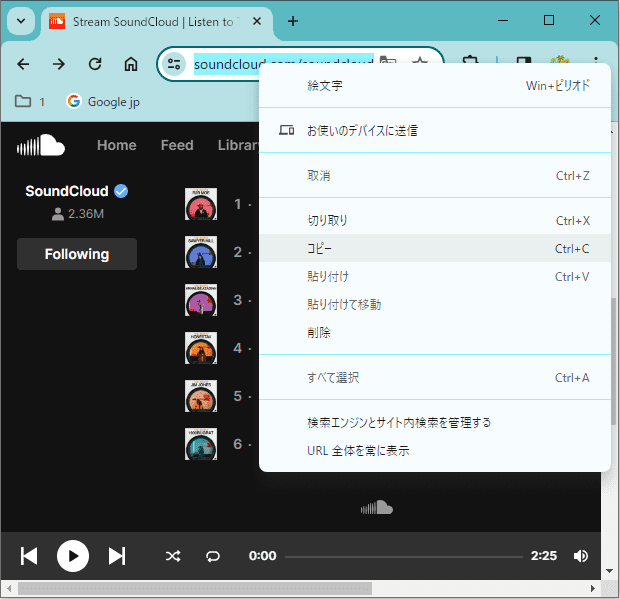This screenshot has height=599, width=620.
Task: Click the gray SoundCloud footer logo
Action: pos(376,508)
